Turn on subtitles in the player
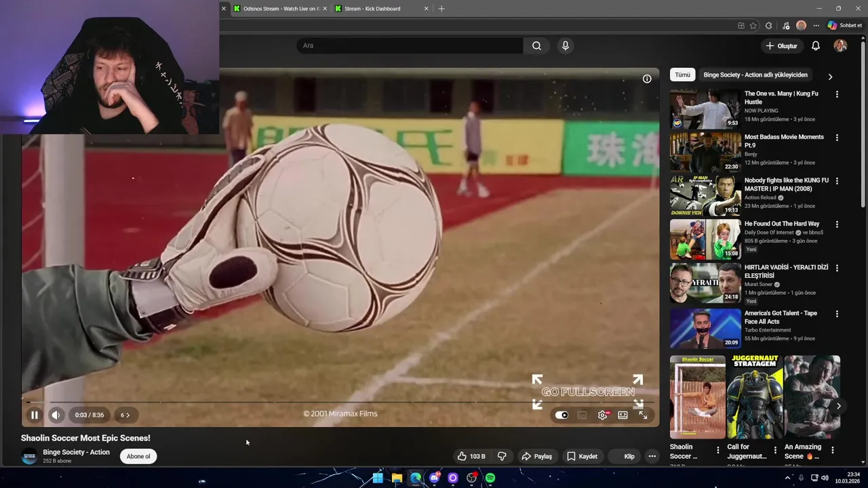 582,415
